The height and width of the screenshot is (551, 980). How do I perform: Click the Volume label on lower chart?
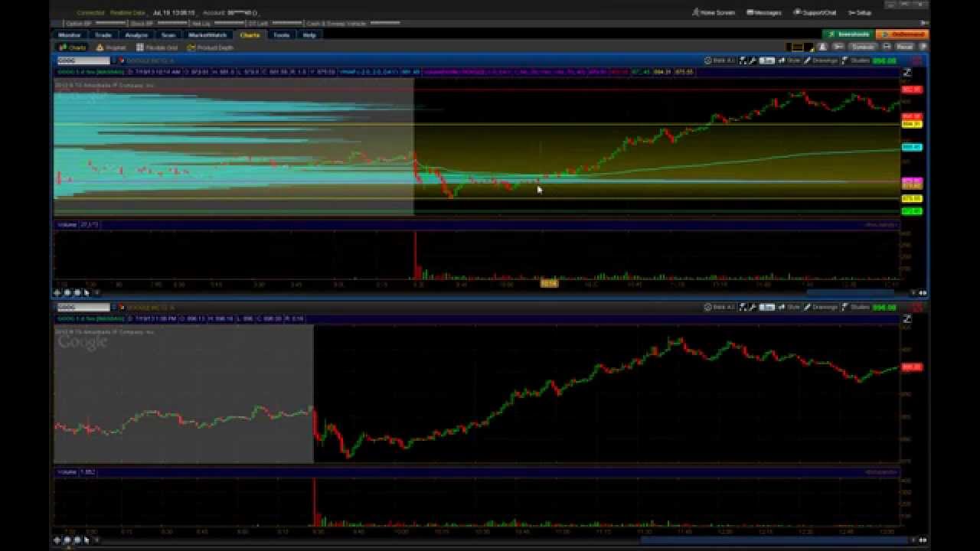(67, 472)
